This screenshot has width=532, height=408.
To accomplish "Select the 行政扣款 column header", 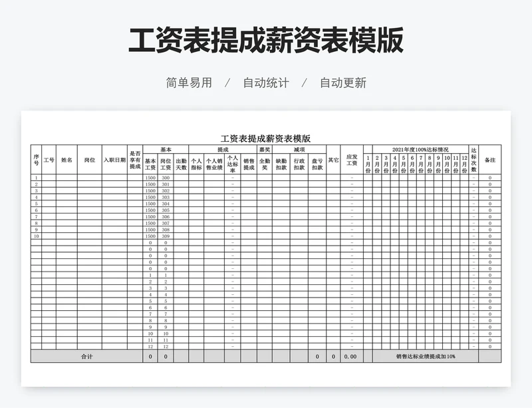I will point(299,164).
